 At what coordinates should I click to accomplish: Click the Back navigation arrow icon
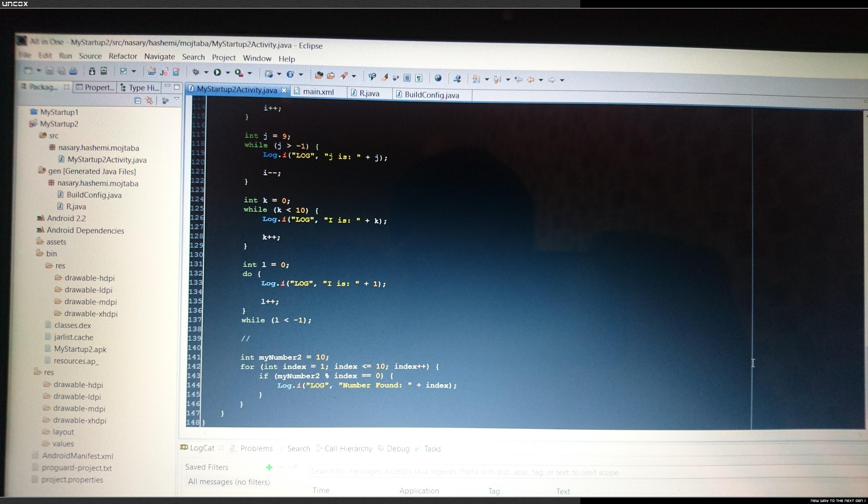click(x=531, y=80)
